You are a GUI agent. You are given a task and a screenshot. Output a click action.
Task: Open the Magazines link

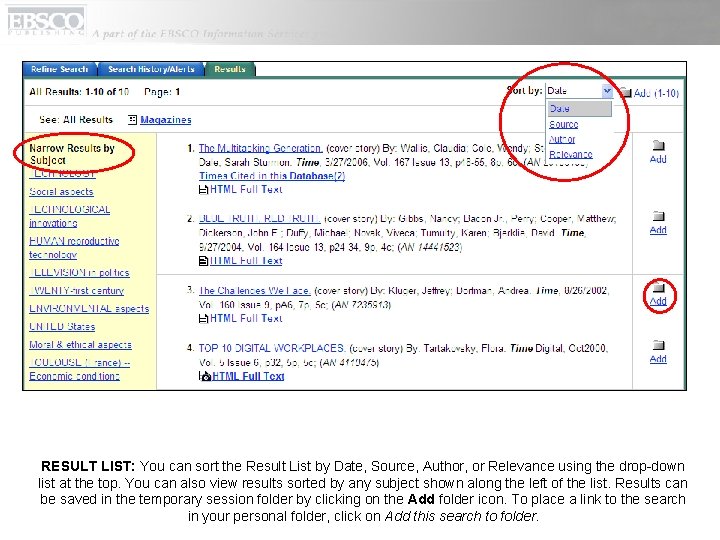pyautogui.click(x=166, y=119)
